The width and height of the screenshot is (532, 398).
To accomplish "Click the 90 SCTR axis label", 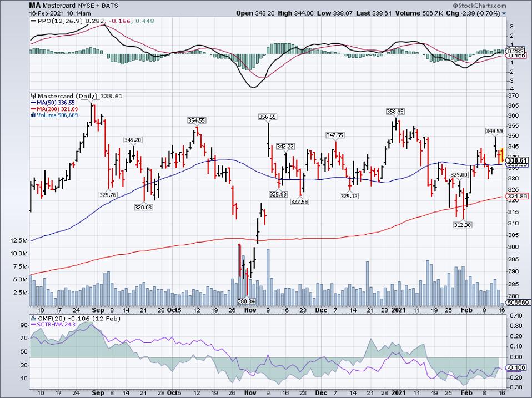I will [24, 325].
